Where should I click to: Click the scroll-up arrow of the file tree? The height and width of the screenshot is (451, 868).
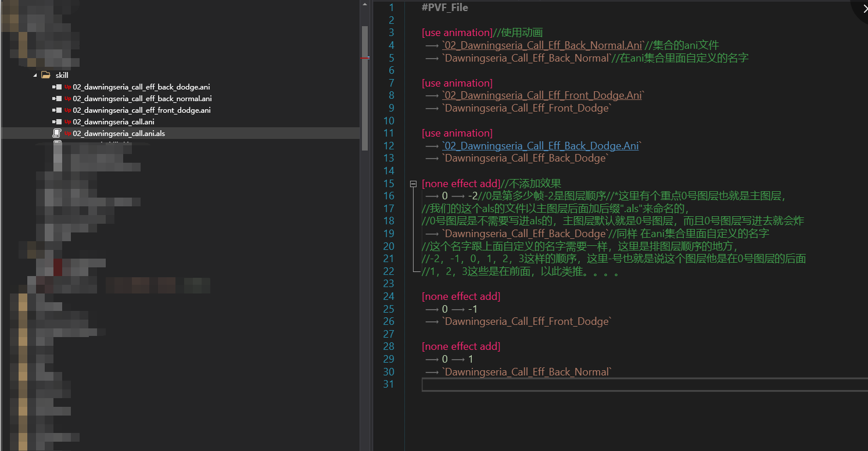364,4
